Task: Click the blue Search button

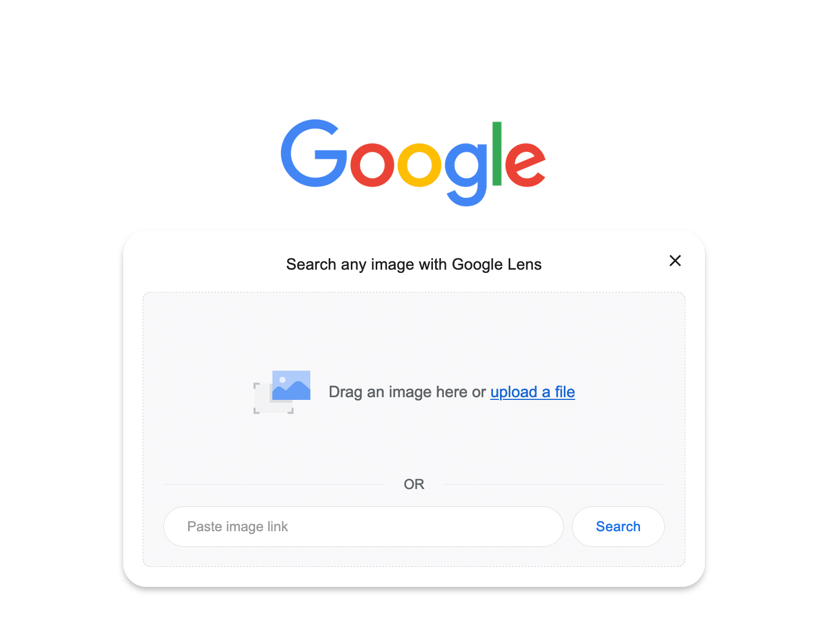Action: [x=618, y=526]
